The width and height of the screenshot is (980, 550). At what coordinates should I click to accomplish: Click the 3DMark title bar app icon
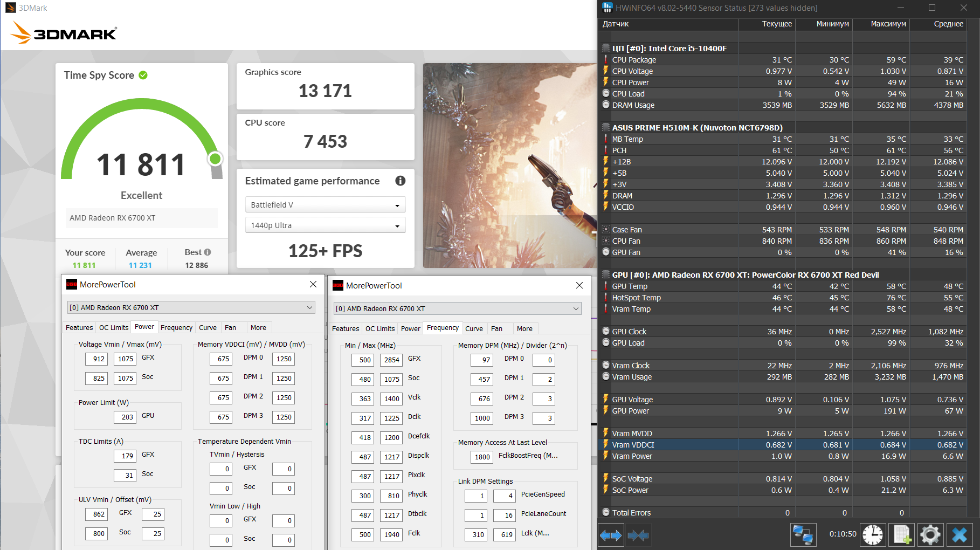pos(10,8)
